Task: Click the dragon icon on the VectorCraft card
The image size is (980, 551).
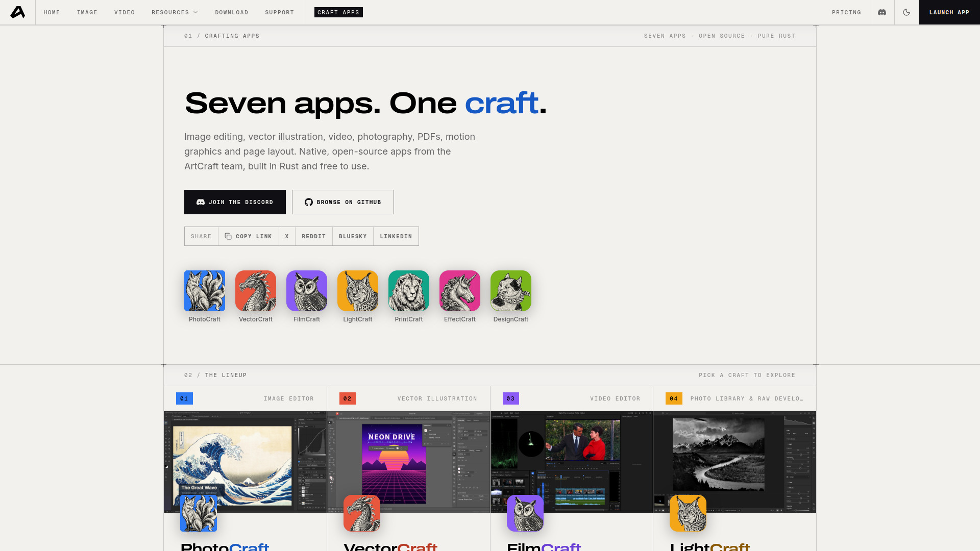Action: (362, 513)
